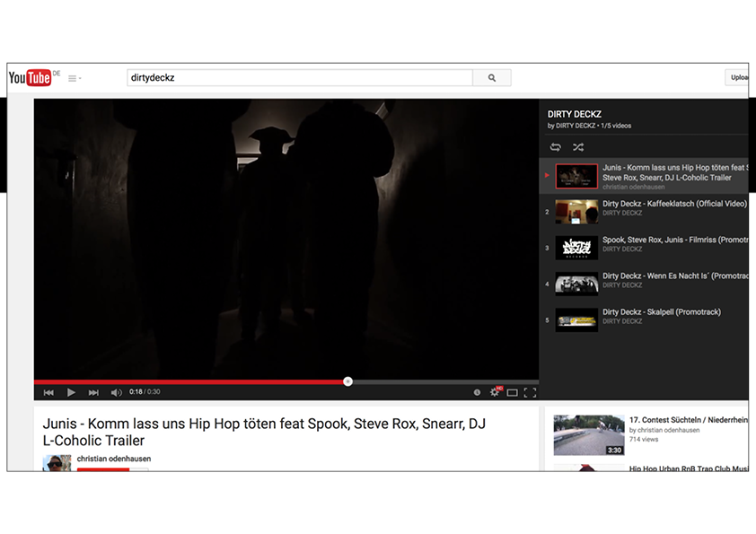The image size is (756, 534).
Task: Click the video progress bar handle
Action: (x=347, y=381)
